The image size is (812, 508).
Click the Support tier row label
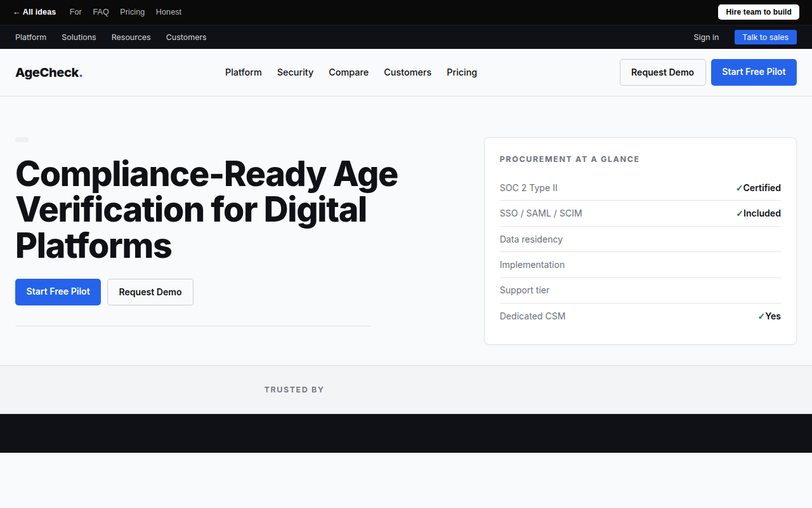pos(525,290)
